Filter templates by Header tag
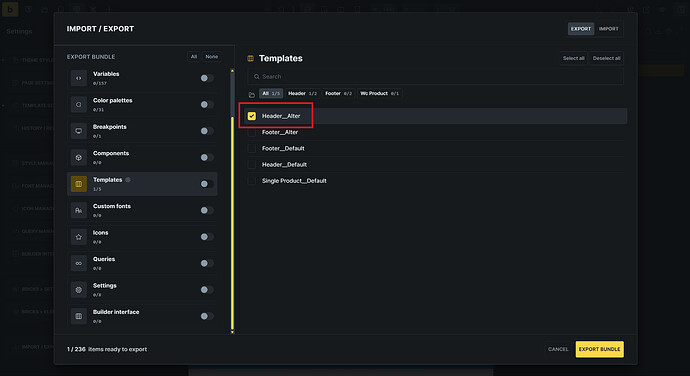Screen dimensions: 690x376 point(302,93)
